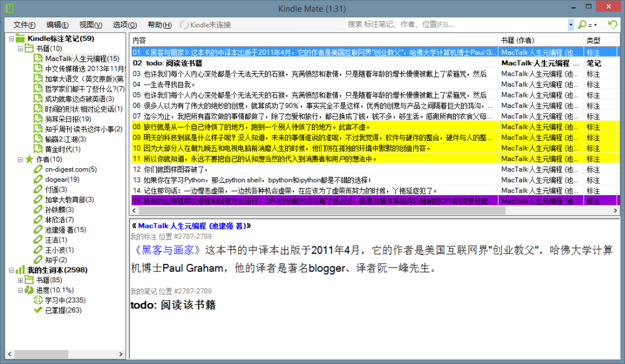Select 成功就靠这点破英语(3) in the tree
The image size is (625, 364).
[x=80, y=99]
